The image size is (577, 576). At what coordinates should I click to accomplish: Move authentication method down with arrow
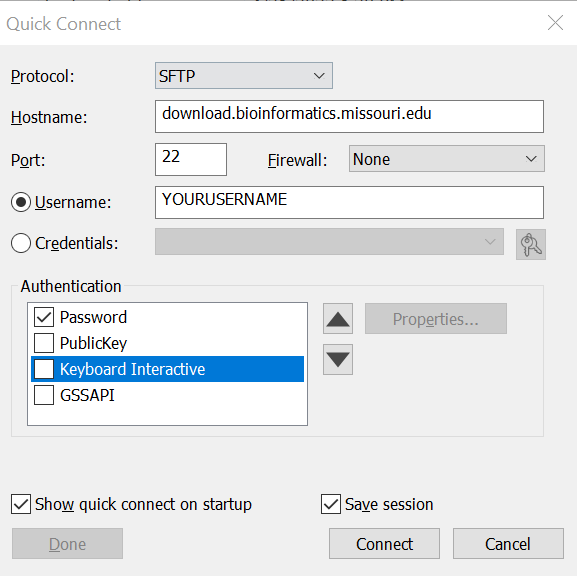[x=338, y=360]
